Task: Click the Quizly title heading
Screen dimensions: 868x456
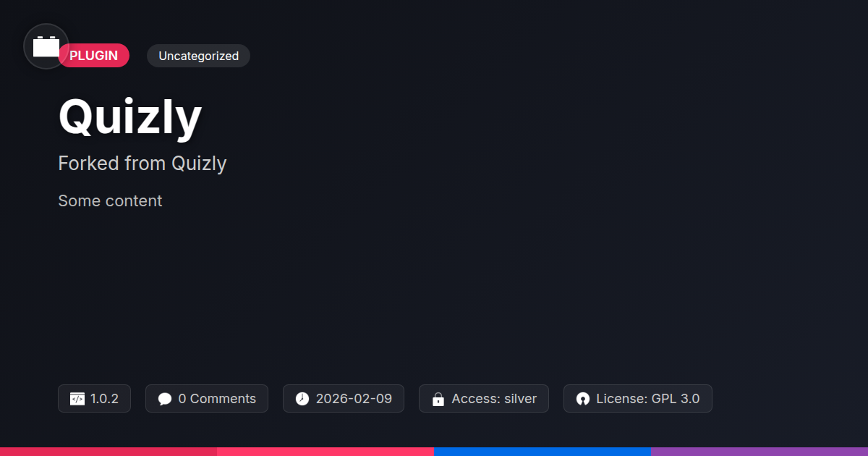Action: click(130, 117)
